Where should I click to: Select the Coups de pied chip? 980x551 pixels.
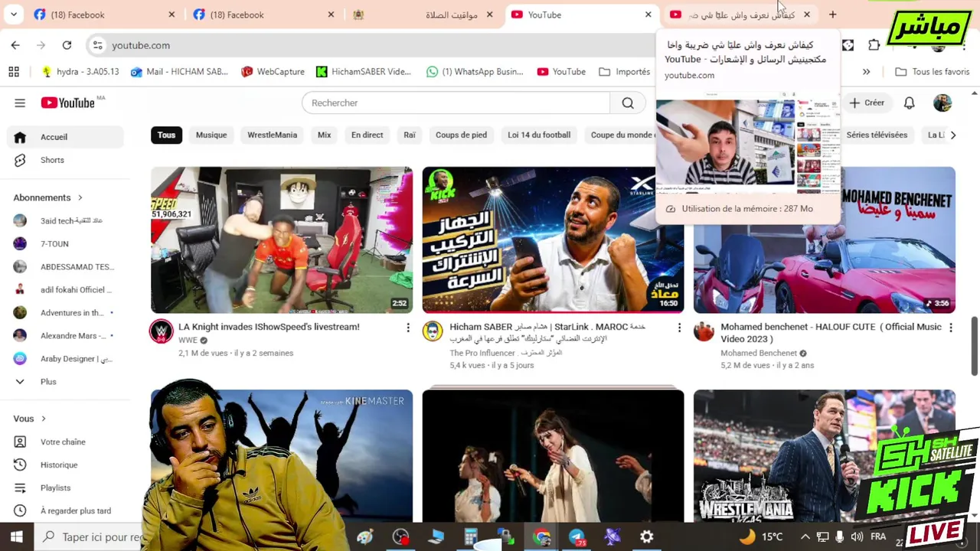coord(461,135)
